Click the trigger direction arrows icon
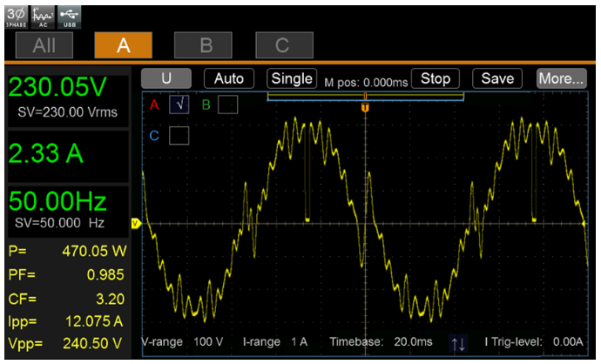The width and height of the screenshot is (601, 364). pos(458,343)
